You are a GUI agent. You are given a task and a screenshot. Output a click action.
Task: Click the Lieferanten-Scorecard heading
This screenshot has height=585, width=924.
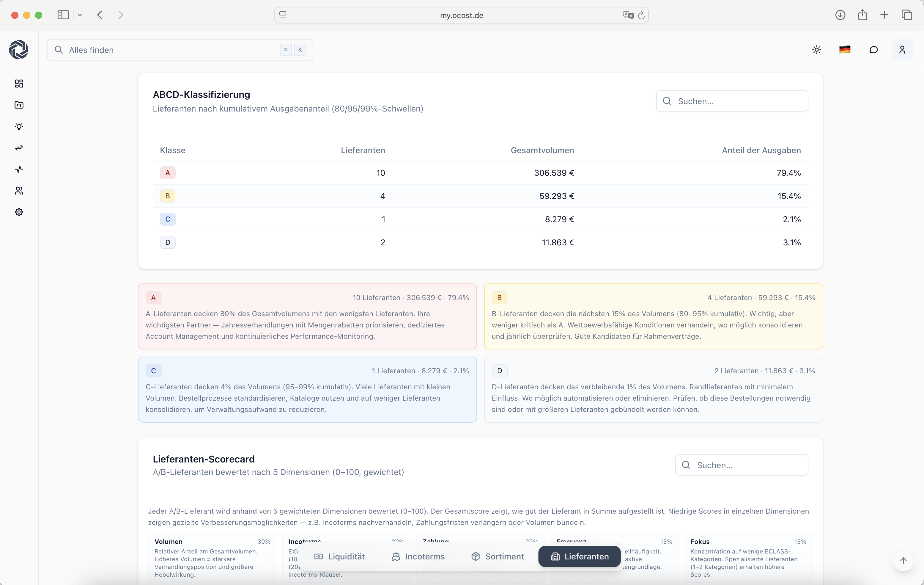[204, 459]
